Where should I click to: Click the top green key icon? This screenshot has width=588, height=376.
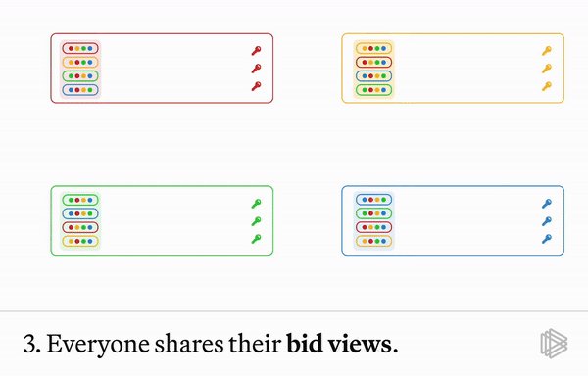pos(256,204)
